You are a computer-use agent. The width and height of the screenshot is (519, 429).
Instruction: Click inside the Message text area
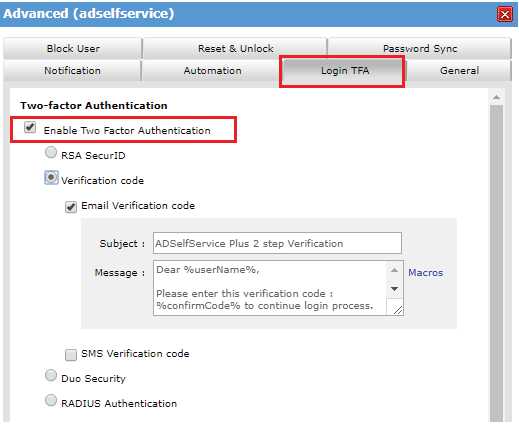[x=270, y=288]
